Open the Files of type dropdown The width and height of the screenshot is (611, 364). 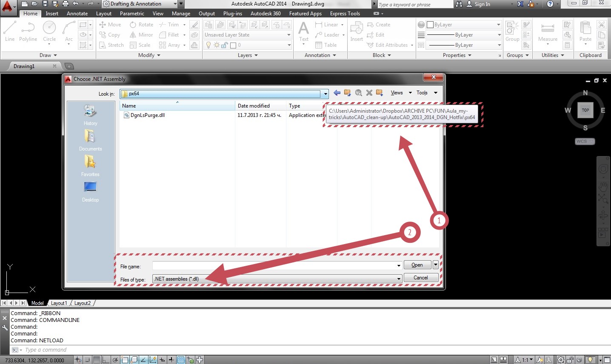click(x=399, y=279)
